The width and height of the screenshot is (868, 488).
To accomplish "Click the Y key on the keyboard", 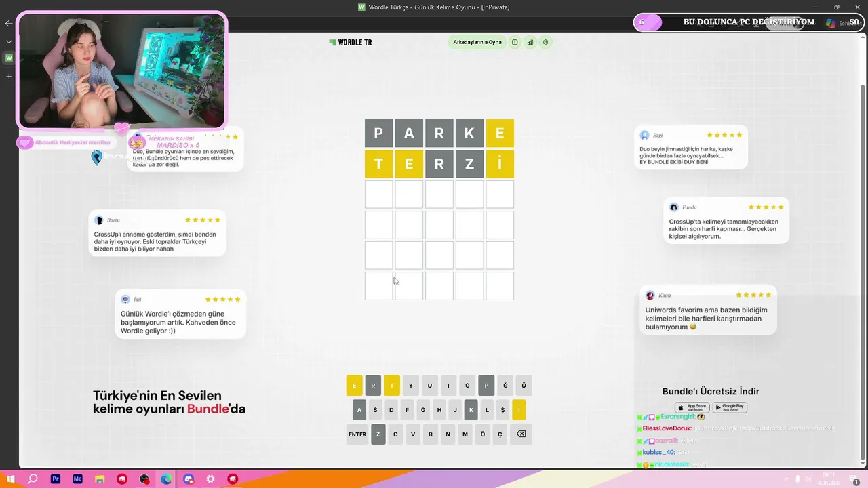I will pos(411,386).
